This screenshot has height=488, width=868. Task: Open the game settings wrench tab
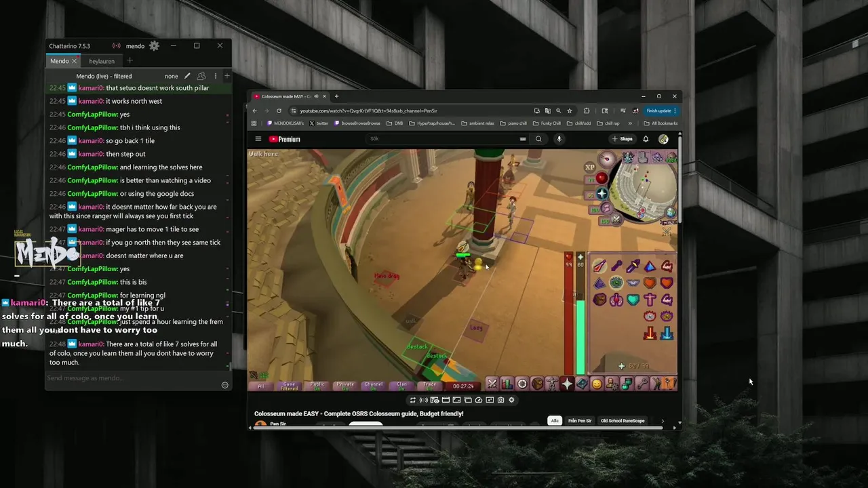coord(642,384)
